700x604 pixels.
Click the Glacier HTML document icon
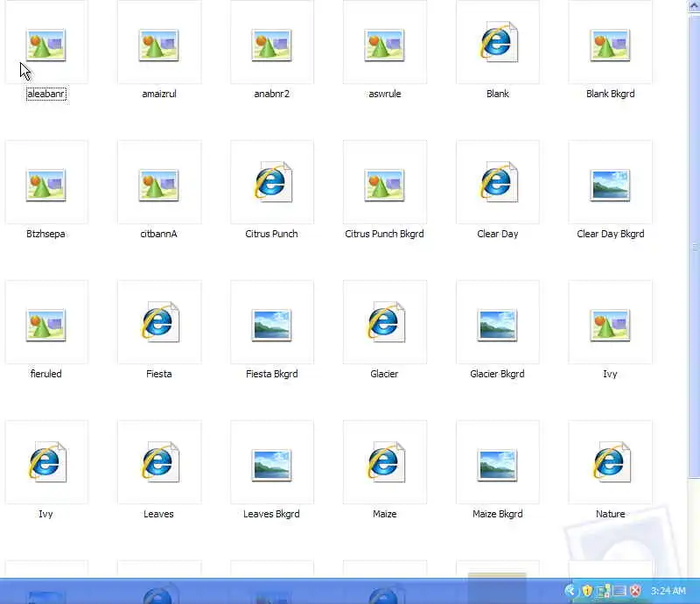[385, 321]
